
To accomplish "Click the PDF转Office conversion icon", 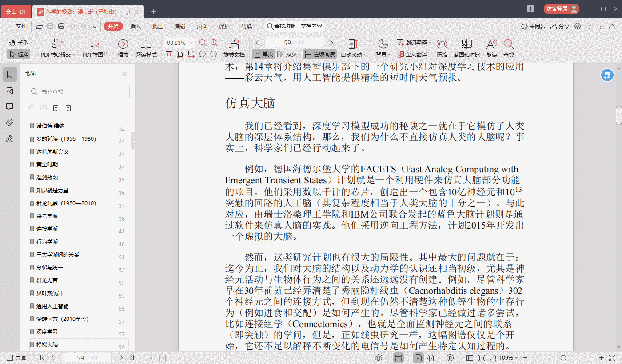I will pyautogui.click(x=58, y=44).
